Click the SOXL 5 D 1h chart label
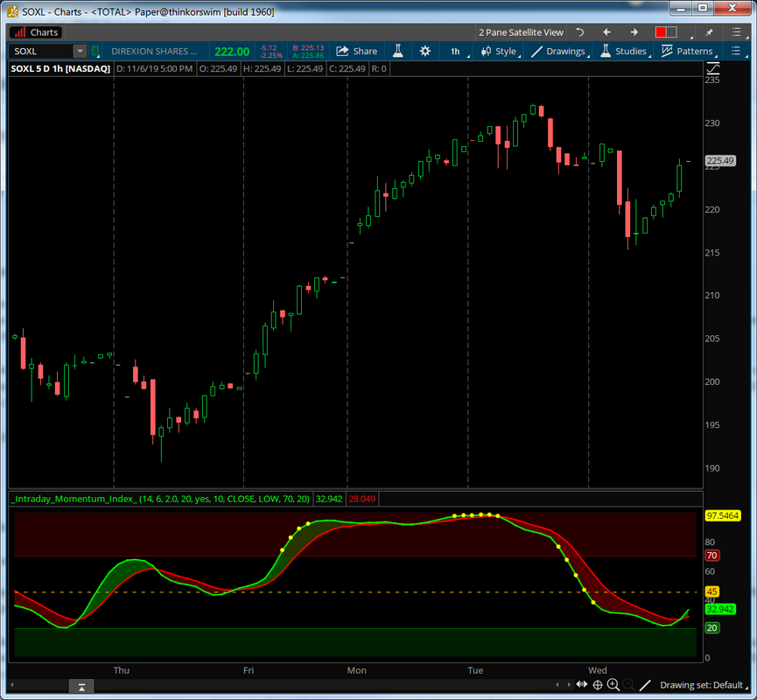This screenshot has height=700, width=757. coord(60,68)
